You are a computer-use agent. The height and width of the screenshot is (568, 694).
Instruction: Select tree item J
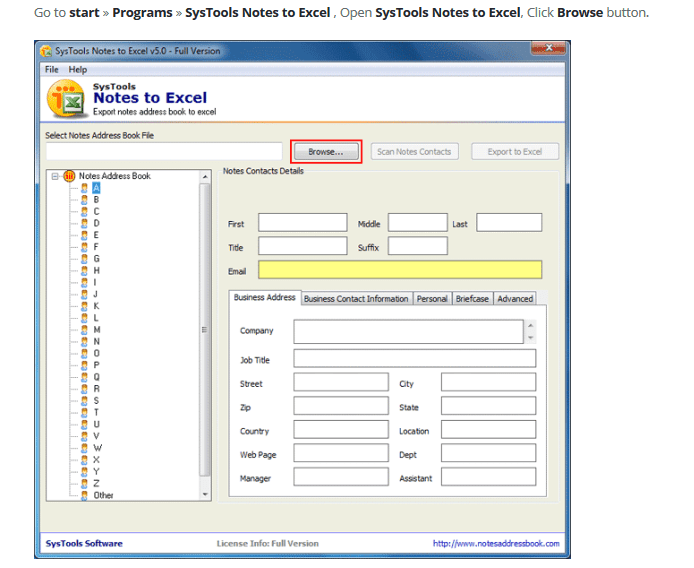96,294
